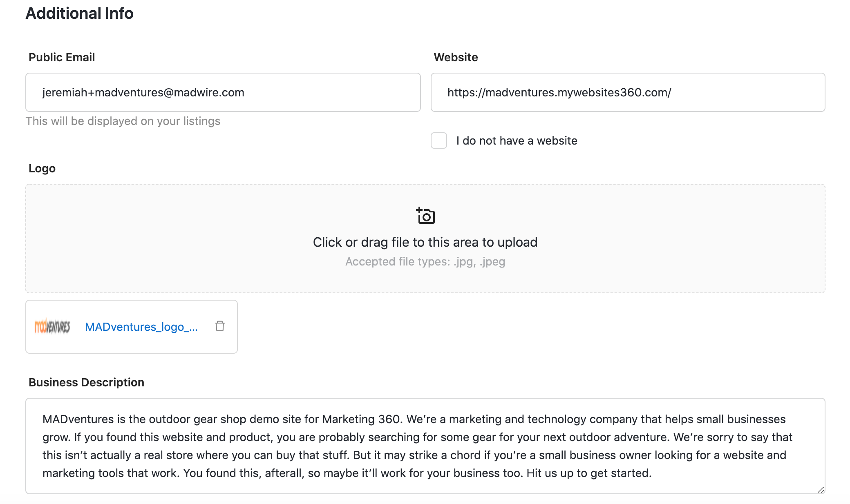This screenshot has height=504, width=850.
Task: Click the Public Email field label
Action: tap(62, 57)
